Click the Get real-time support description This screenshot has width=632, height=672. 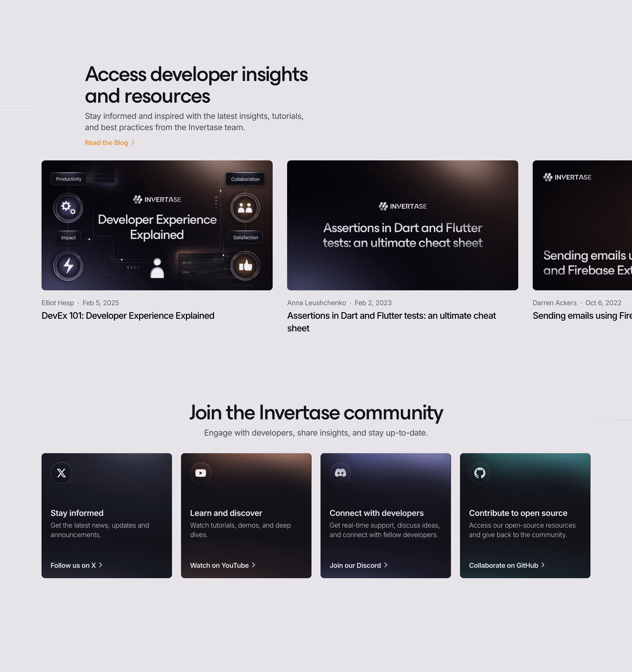point(384,530)
